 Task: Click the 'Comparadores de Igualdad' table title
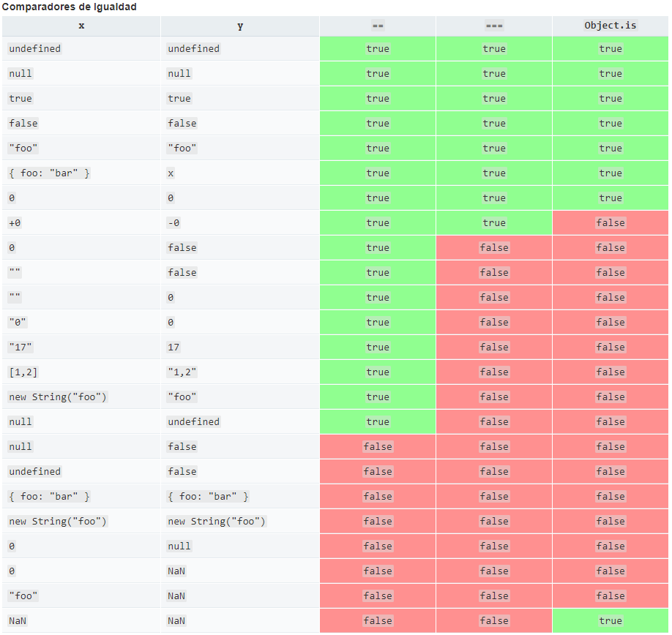click(69, 7)
